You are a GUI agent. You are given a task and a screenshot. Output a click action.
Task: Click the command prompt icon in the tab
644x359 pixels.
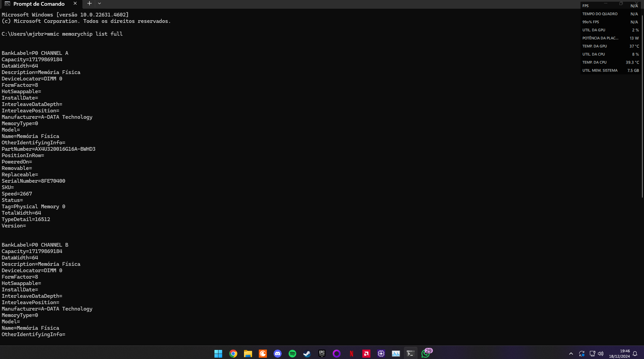pos(7,4)
